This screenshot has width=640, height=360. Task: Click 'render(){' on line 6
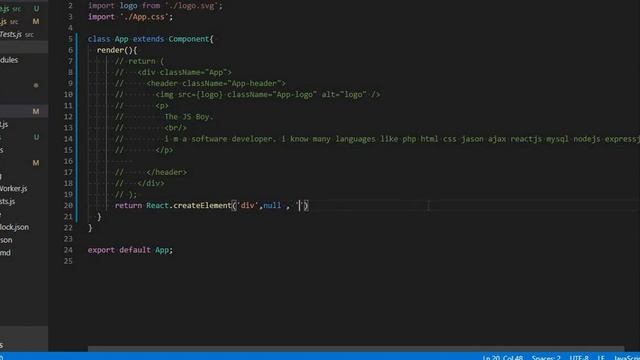pyautogui.click(x=117, y=50)
